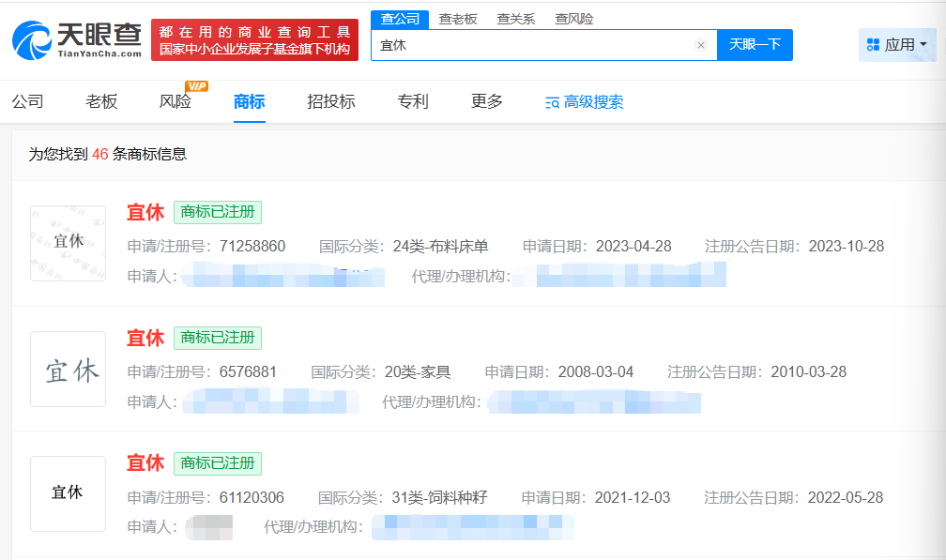
Task: Click the TianYanCha logo
Action: (x=77, y=38)
